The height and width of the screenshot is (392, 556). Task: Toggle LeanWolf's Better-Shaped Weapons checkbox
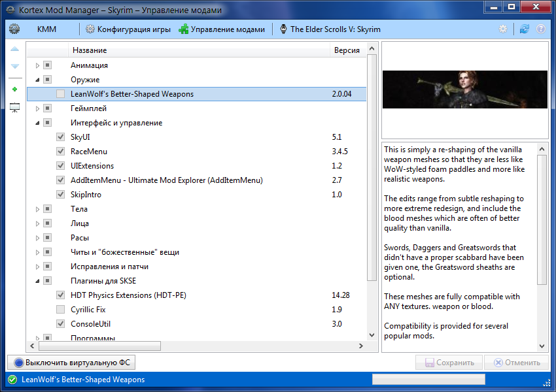(61, 94)
